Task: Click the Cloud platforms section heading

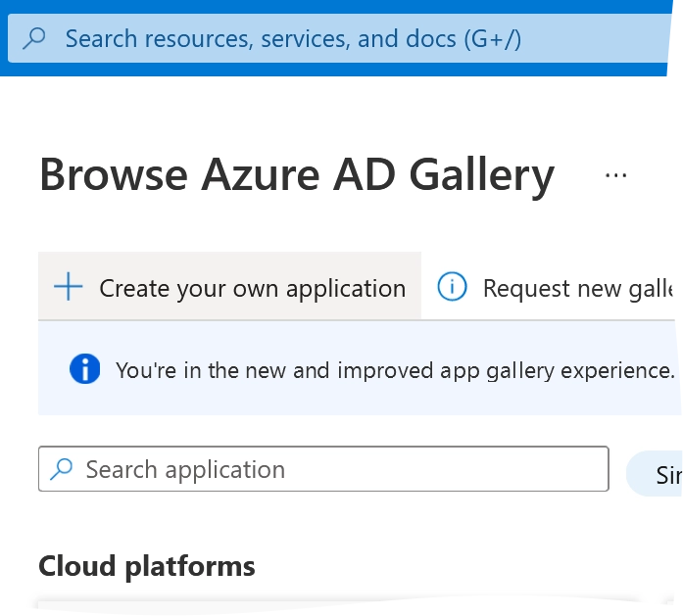Action: (147, 566)
